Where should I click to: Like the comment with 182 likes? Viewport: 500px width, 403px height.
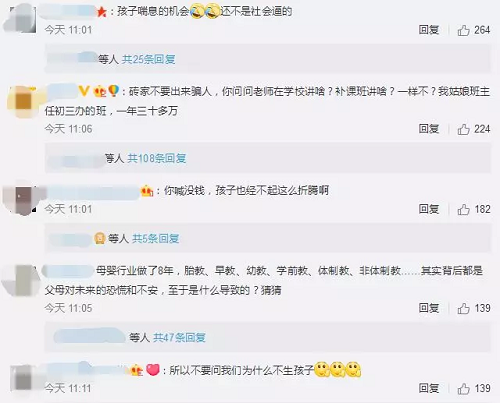coord(463,210)
